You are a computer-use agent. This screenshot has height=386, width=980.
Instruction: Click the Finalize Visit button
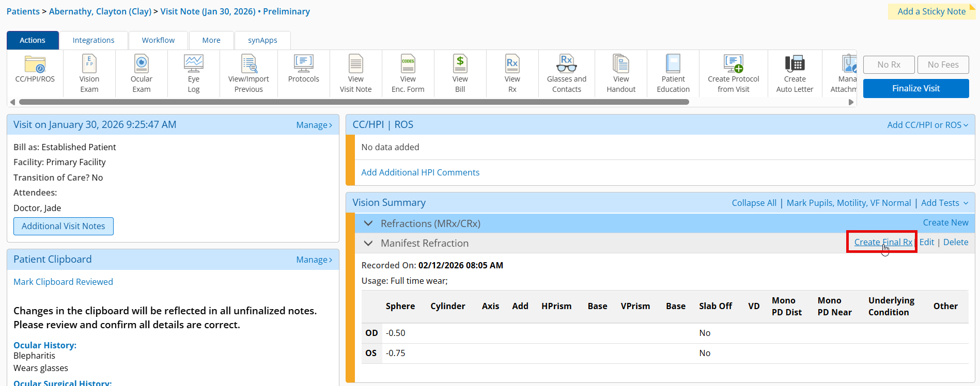click(915, 88)
